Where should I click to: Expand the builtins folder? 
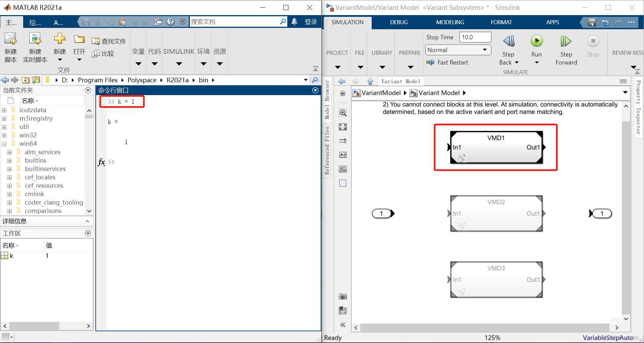(x=9, y=160)
